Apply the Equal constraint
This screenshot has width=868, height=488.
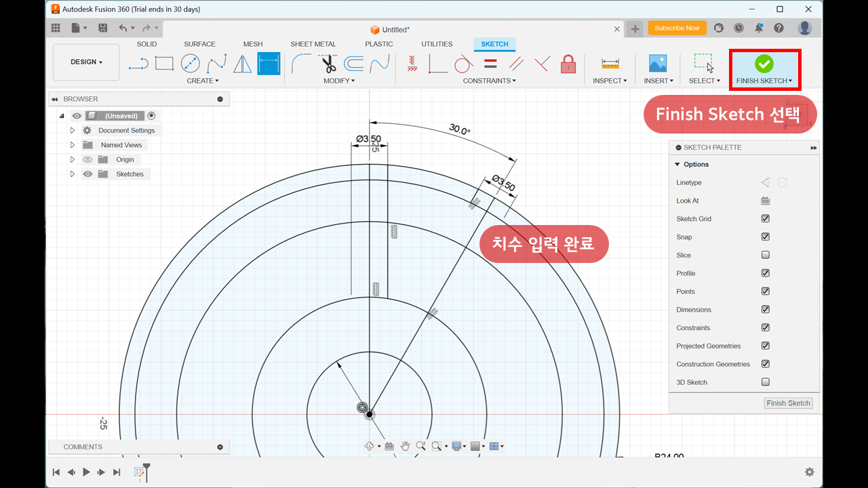[490, 64]
